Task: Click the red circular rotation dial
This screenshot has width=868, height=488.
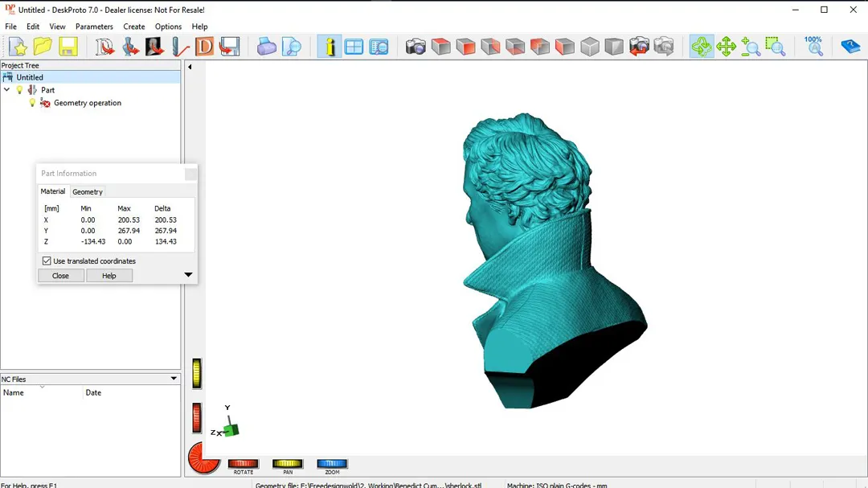Action: click(203, 458)
